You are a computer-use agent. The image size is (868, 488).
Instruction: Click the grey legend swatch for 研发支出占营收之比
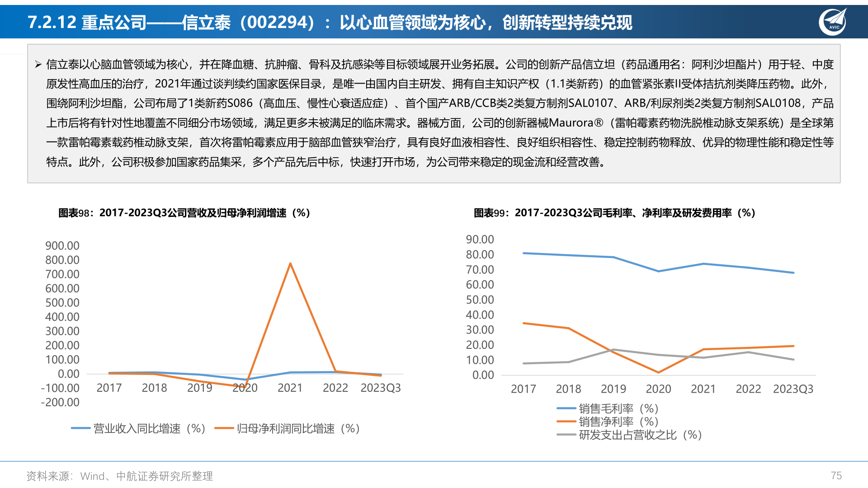click(566, 435)
